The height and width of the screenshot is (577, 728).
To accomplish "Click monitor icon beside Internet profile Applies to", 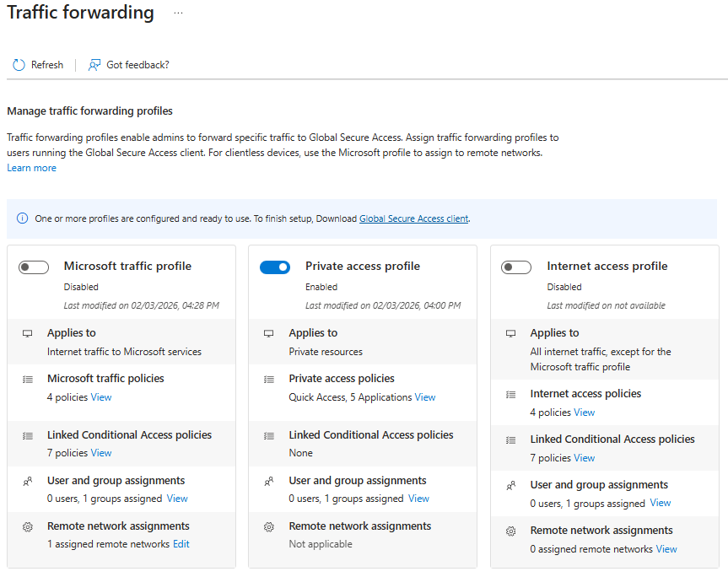I will pos(510,333).
